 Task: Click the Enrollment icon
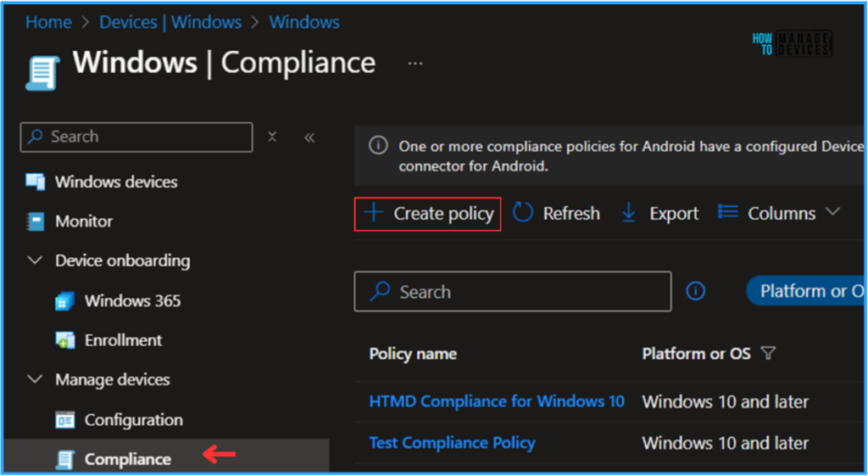pyautogui.click(x=64, y=340)
